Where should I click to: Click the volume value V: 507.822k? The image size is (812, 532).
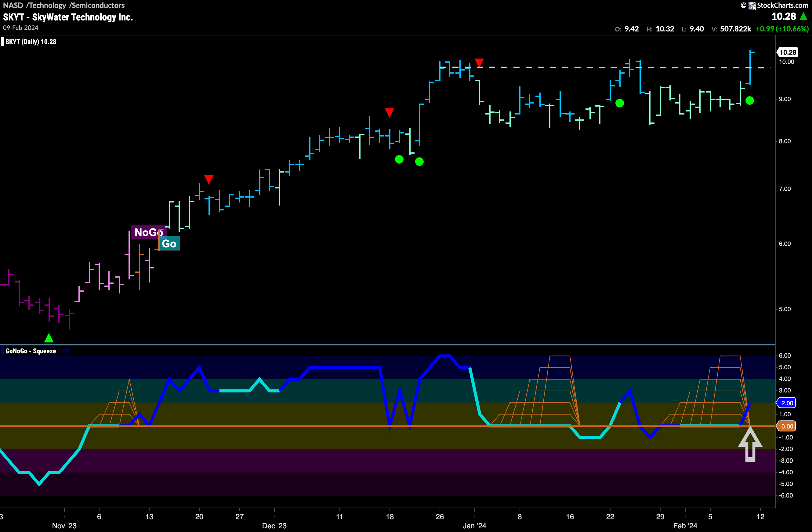pyautogui.click(x=731, y=29)
